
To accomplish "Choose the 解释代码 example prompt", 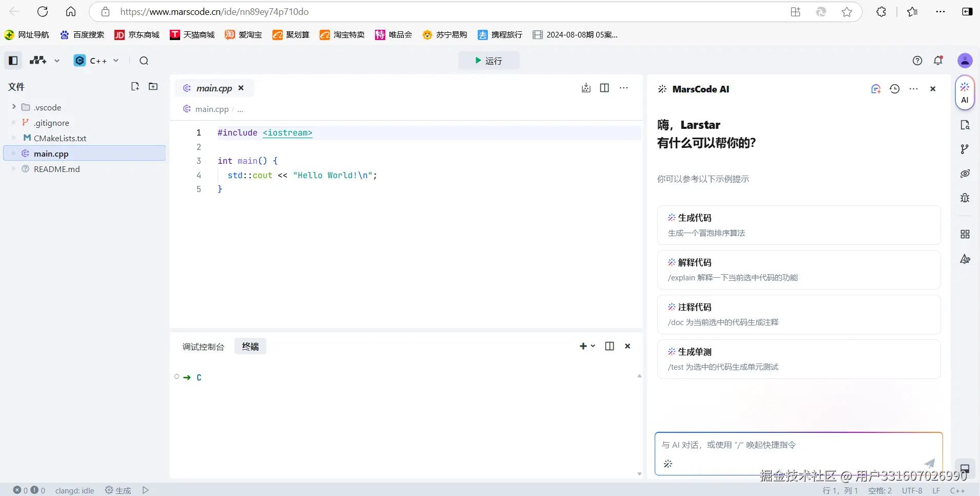I will point(799,270).
